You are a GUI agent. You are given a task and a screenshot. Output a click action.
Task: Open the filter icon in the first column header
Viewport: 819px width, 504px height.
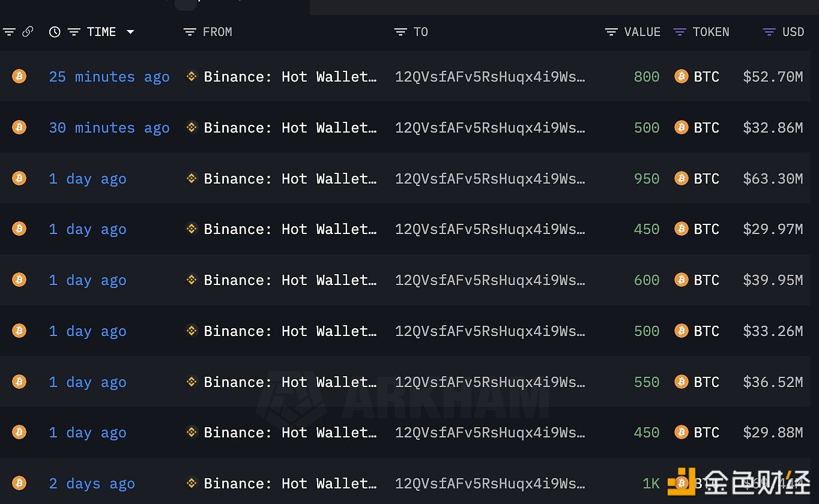[9, 32]
